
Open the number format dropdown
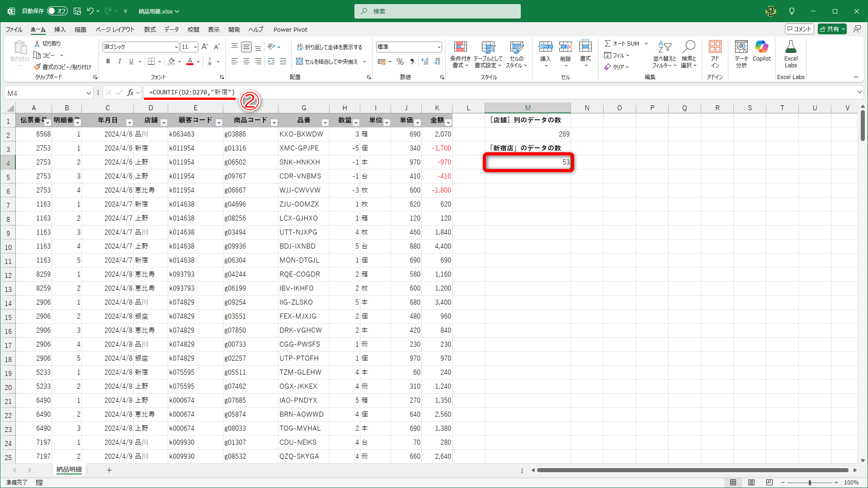(439, 47)
